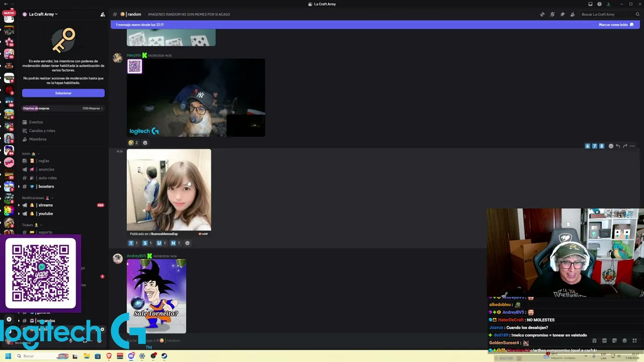Viewport: 644px width, 362px height.
Task: Open the Discord help icon
Action: pos(599,4)
